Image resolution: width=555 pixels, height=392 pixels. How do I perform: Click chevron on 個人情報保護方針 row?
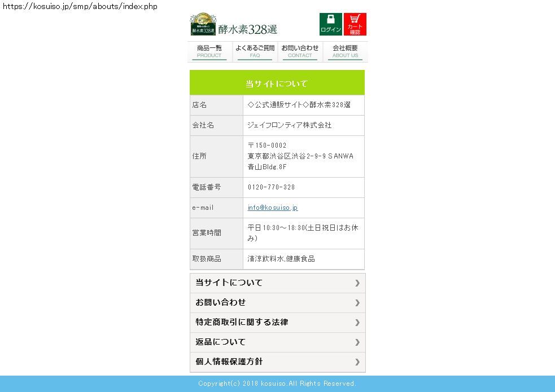coord(357,362)
